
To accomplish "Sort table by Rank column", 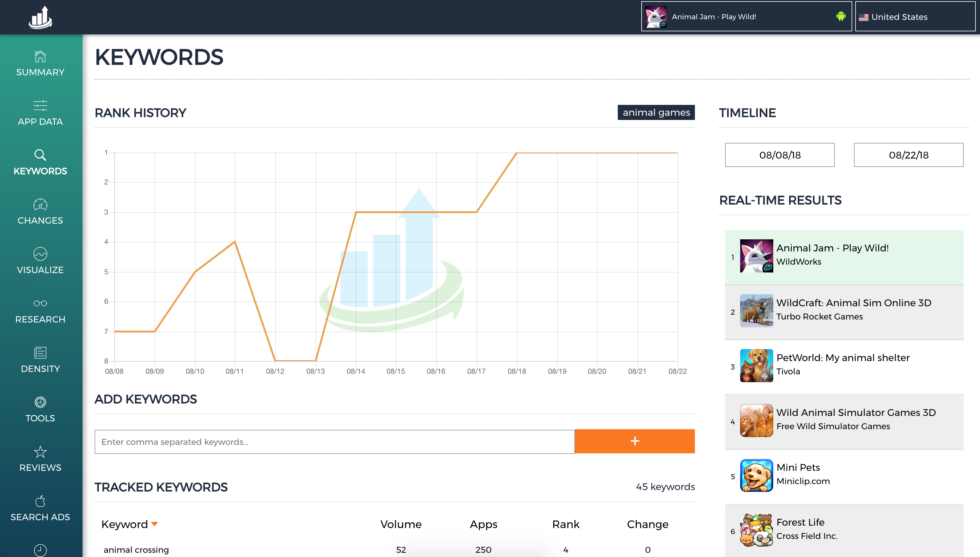I will coord(566,524).
